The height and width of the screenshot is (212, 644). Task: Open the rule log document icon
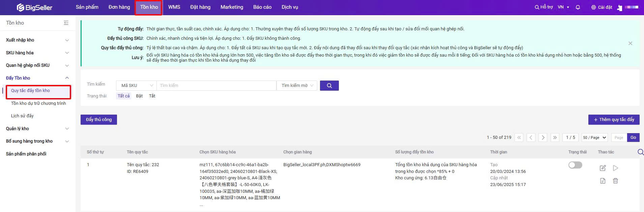[x=603, y=181]
